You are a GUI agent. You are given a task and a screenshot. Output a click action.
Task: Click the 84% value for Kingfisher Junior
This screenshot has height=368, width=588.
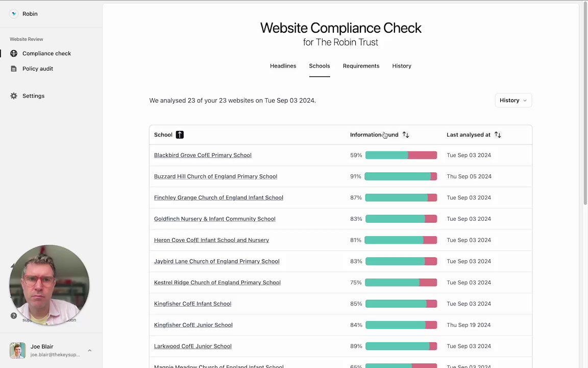coord(356,325)
